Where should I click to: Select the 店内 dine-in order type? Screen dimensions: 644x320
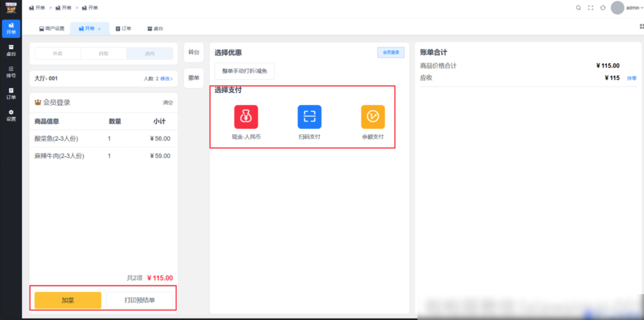150,54
